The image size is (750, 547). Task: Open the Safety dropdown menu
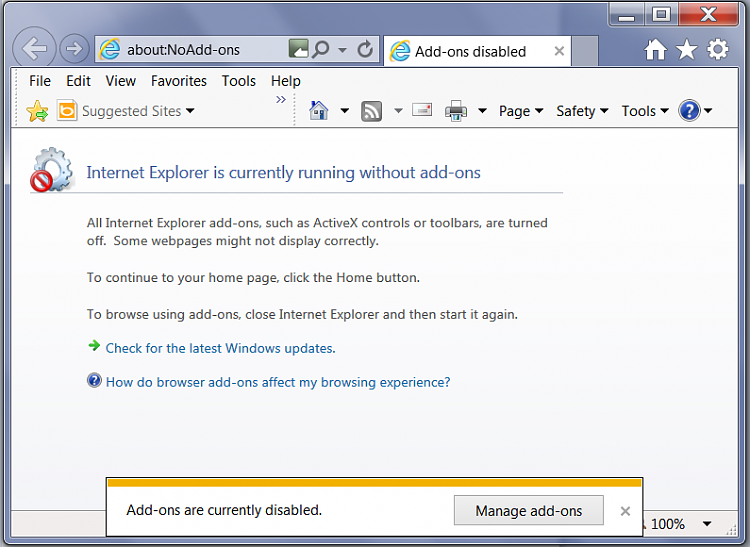(582, 111)
